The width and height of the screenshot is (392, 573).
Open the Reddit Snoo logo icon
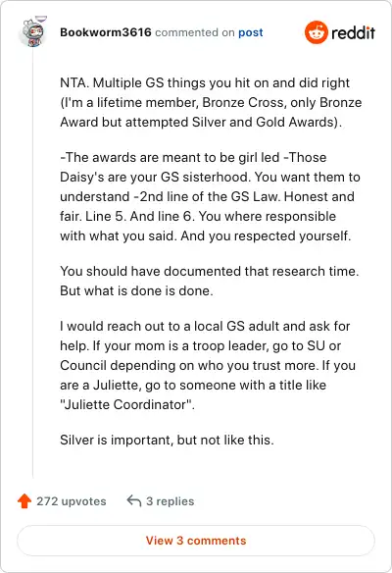click(x=317, y=32)
